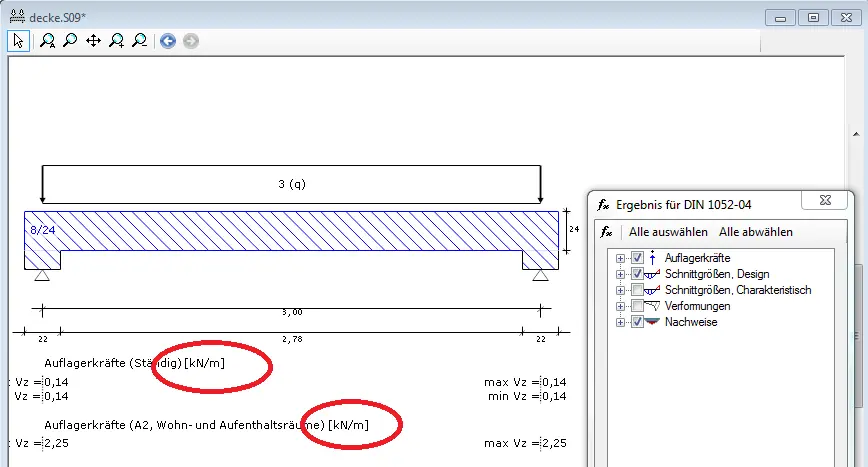Click the span dimension '3,00'
This screenshot has width=868, height=467.
tap(292, 313)
